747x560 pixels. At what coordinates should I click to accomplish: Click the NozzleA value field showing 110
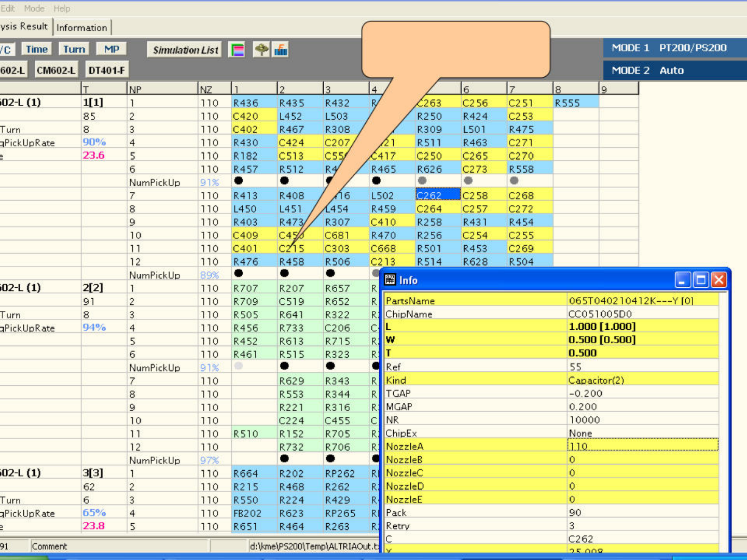(x=642, y=446)
